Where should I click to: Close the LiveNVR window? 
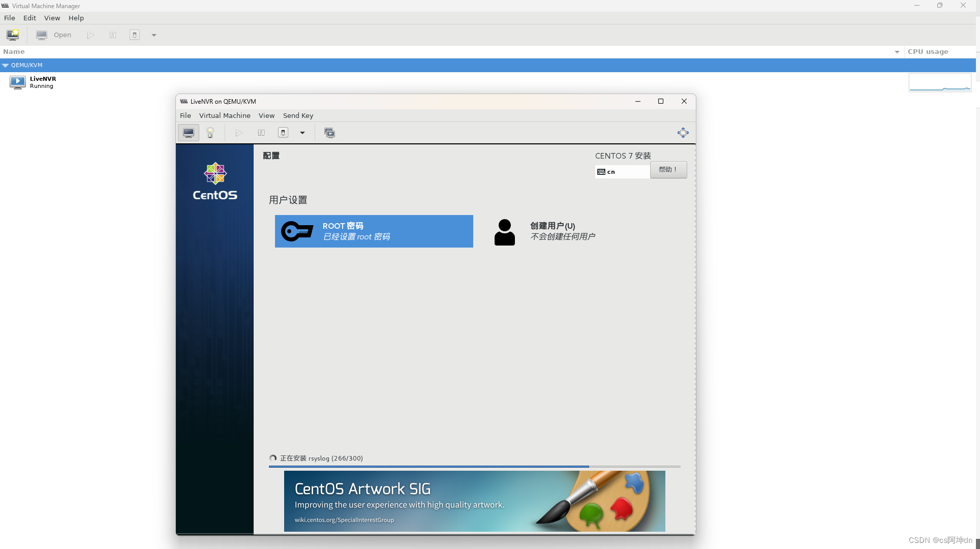(x=684, y=101)
